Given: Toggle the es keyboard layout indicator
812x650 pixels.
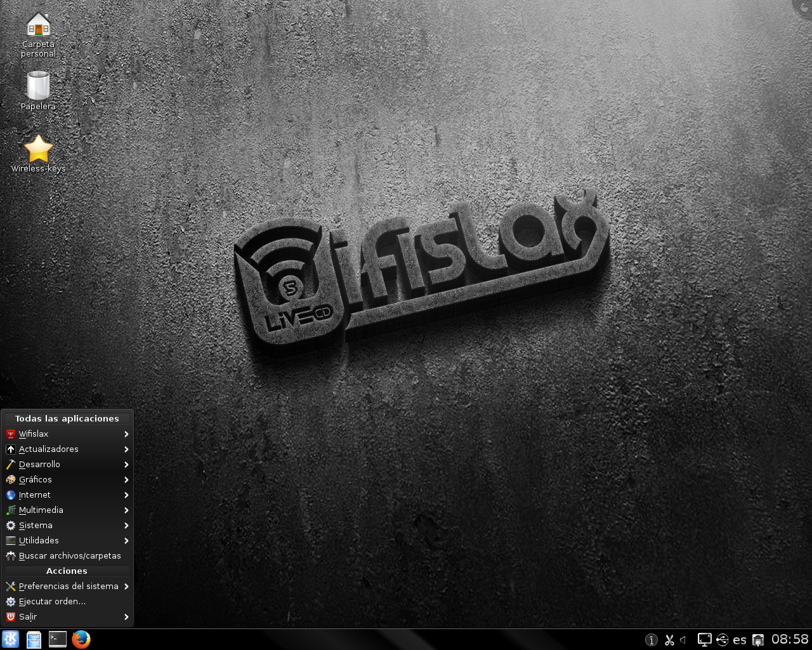Looking at the screenshot, I should pyautogui.click(x=740, y=640).
